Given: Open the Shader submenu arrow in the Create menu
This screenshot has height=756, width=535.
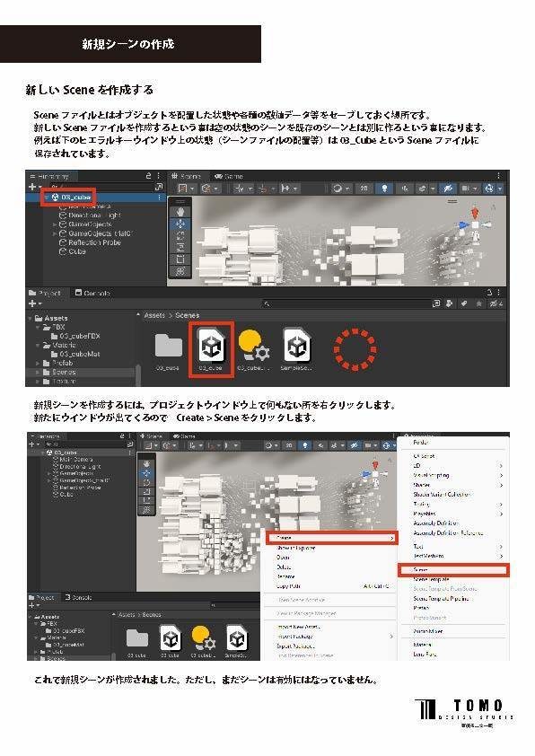Looking at the screenshot, I should click(501, 485).
